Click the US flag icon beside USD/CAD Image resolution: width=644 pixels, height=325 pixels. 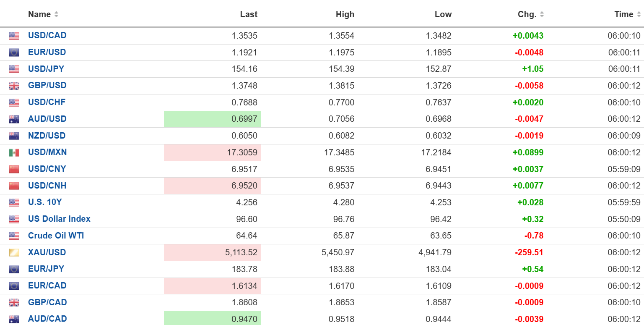14,36
